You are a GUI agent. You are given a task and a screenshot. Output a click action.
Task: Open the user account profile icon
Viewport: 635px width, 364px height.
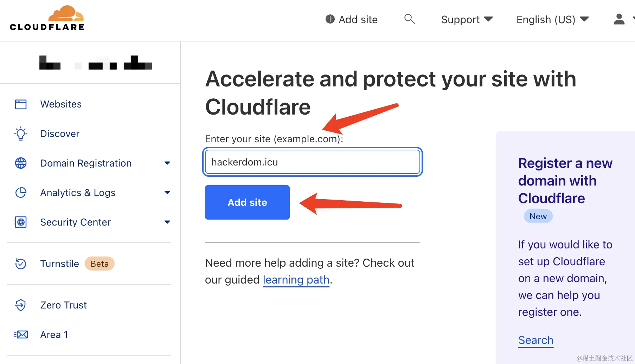[x=619, y=19]
